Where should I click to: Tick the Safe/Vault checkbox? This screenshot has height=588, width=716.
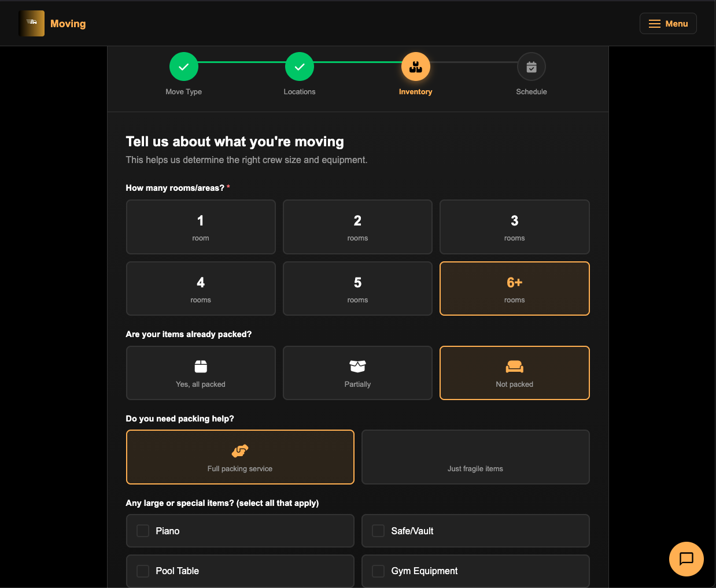(x=378, y=531)
